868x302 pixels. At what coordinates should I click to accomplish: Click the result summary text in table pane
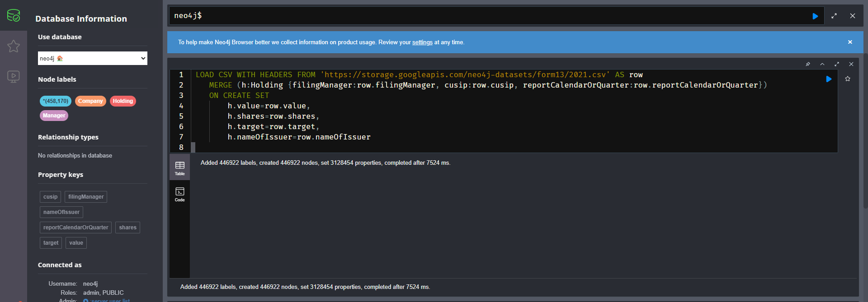pos(325,163)
